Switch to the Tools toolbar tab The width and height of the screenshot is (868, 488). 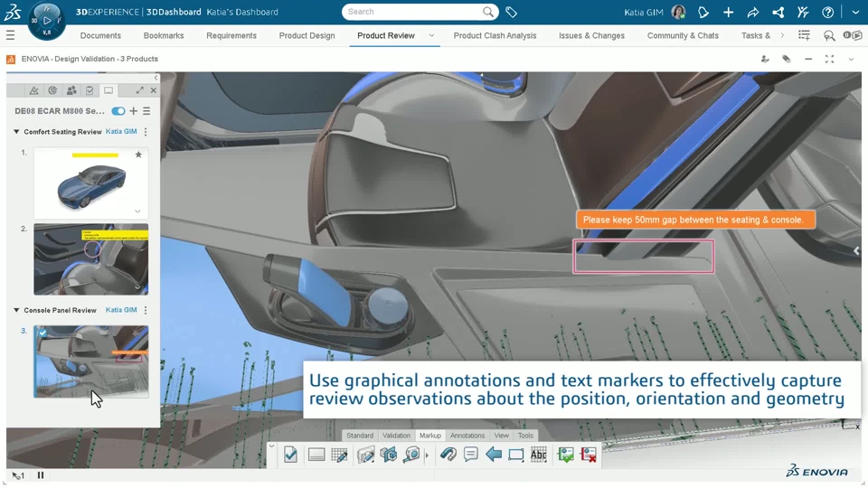pos(525,436)
